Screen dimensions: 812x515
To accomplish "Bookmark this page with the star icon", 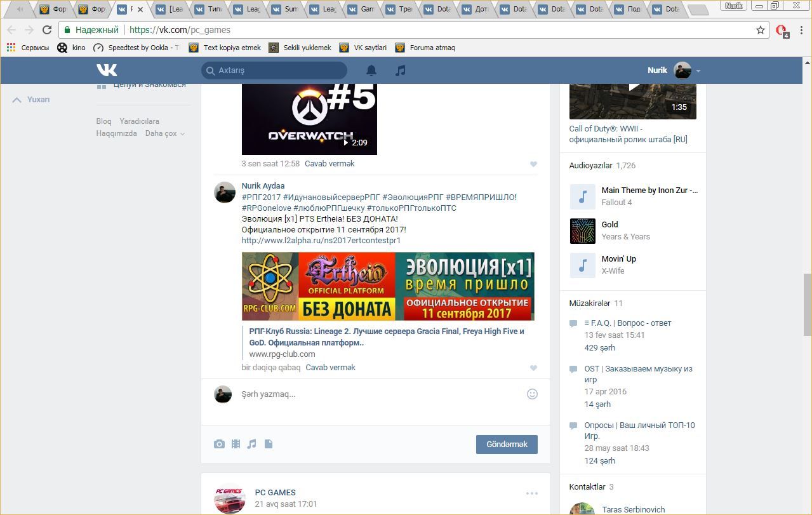I will (761, 30).
